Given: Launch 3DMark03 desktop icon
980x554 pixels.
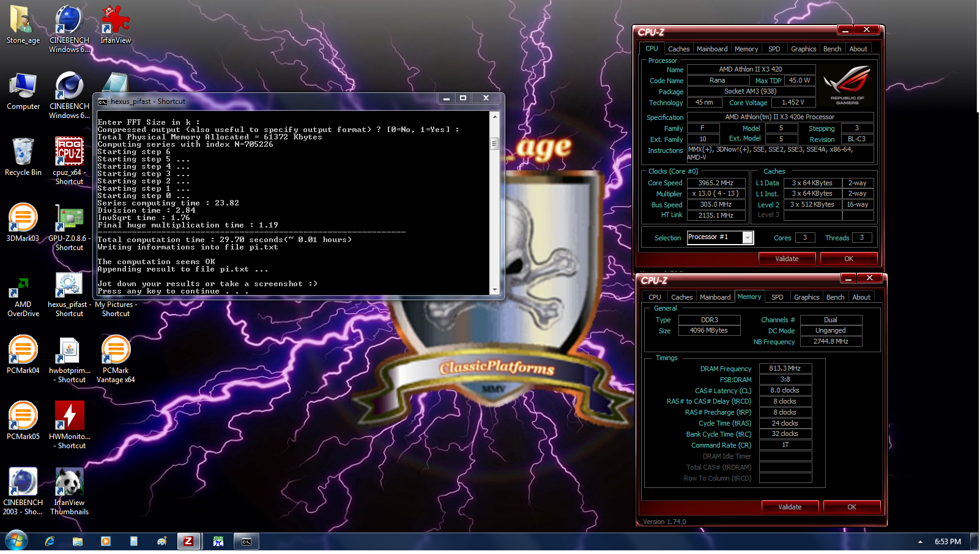Looking at the screenshot, I should (23, 223).
